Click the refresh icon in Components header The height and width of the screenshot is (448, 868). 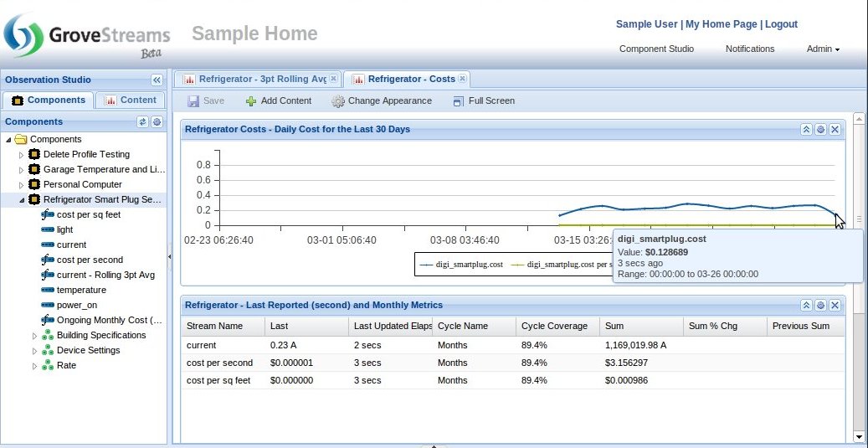pyautogui.click(x=142, y=121)
